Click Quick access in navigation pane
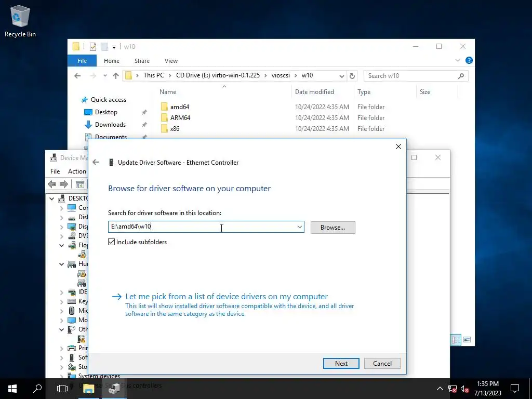The height and width of the screenshot is (399, 532). [108, 100]
